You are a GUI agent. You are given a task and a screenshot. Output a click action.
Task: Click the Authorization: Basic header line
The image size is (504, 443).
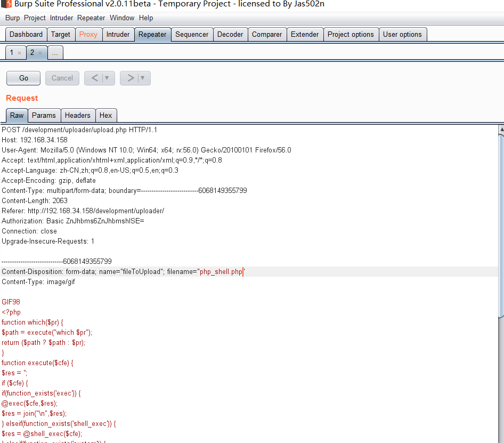coord(73,221)
